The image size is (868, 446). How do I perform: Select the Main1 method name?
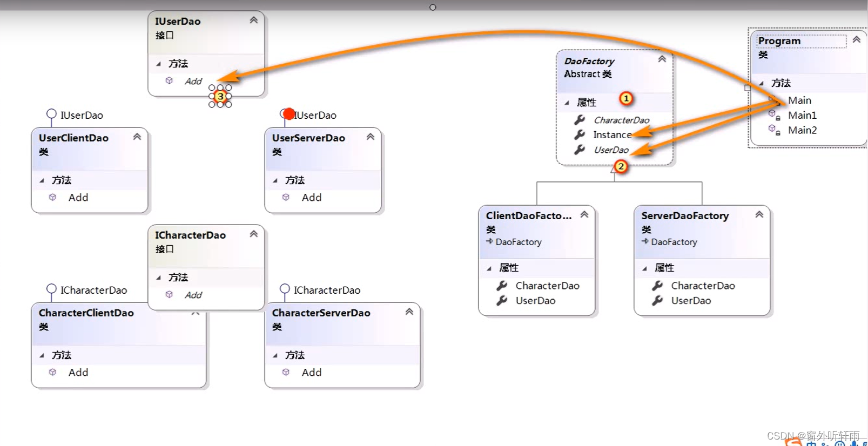click(x=802, y=115)
